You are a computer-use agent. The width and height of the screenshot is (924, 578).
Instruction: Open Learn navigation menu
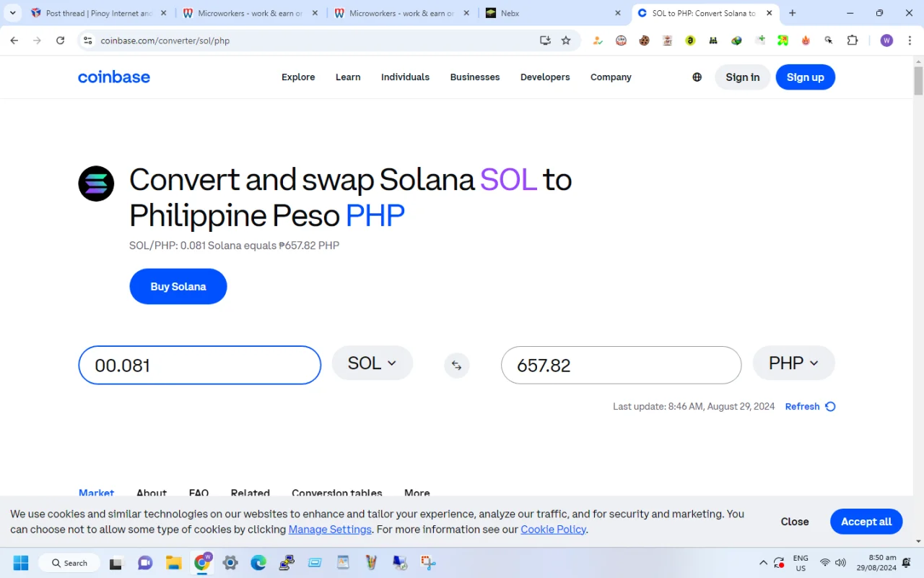pyautogui.click(x=348, y=77)
